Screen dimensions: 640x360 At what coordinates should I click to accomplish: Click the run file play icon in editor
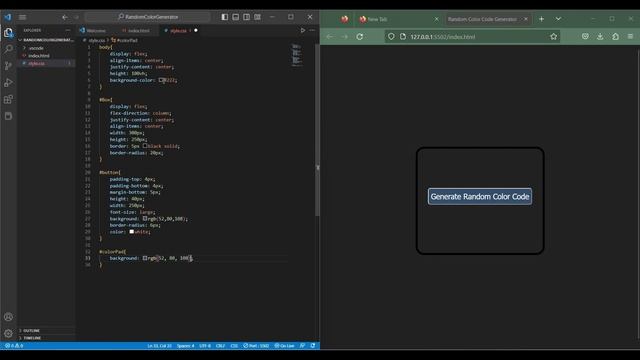point(303,30)
